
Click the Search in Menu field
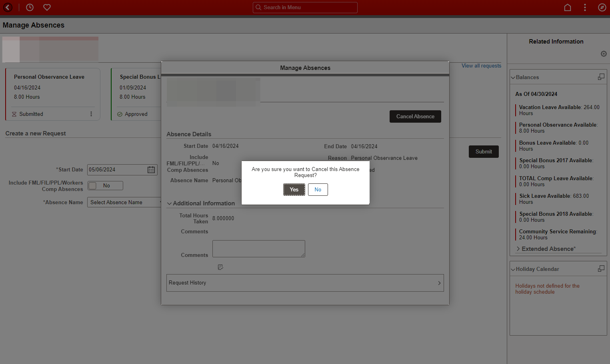point(305,8)
